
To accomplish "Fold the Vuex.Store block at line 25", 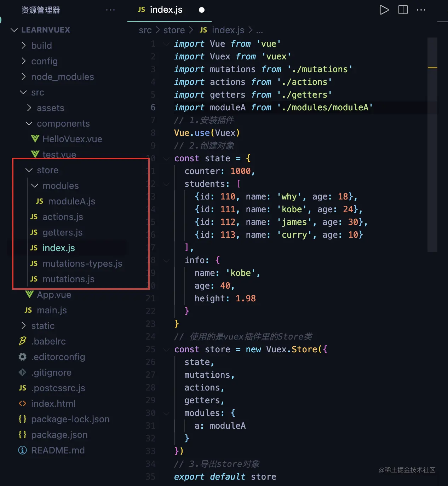I will click(166, 349).
